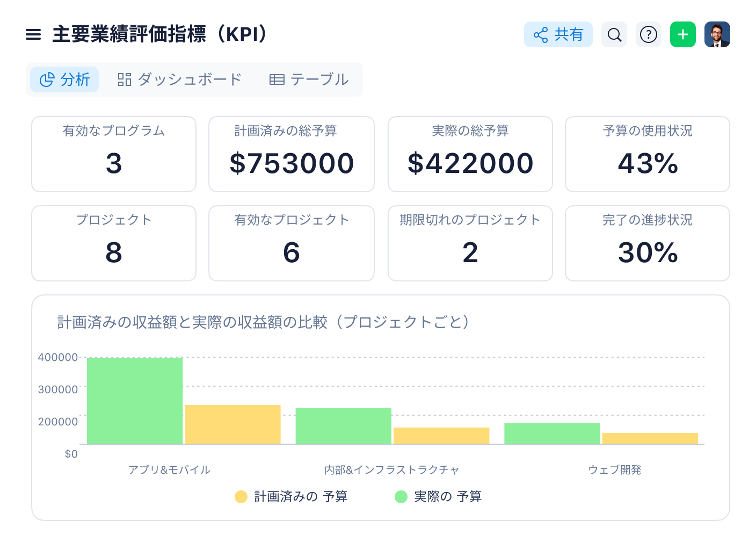Open the 有効なプログラム KPI card
Image resolution: width=756 pixels, height=550 pixels.
[114, 154]
